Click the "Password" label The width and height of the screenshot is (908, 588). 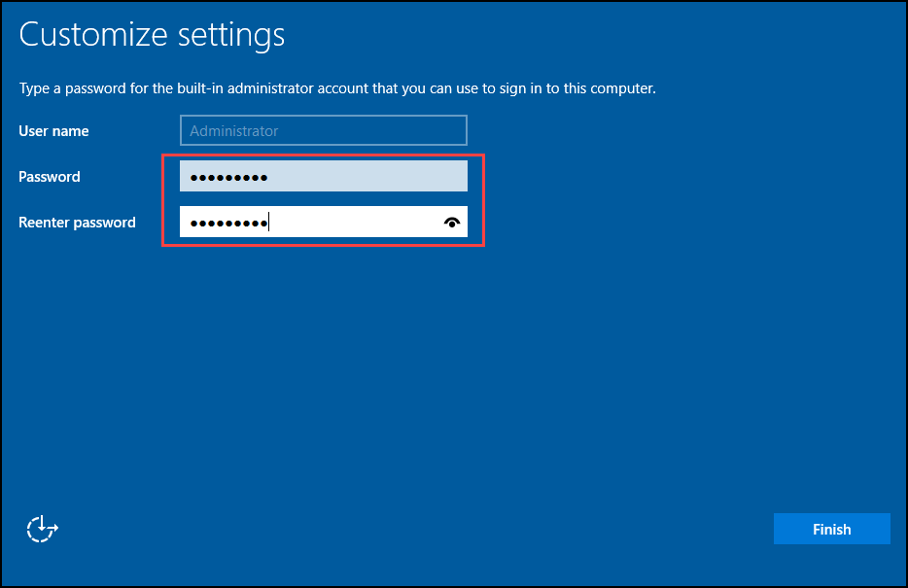pyautogui.click(x=50, y=177)
